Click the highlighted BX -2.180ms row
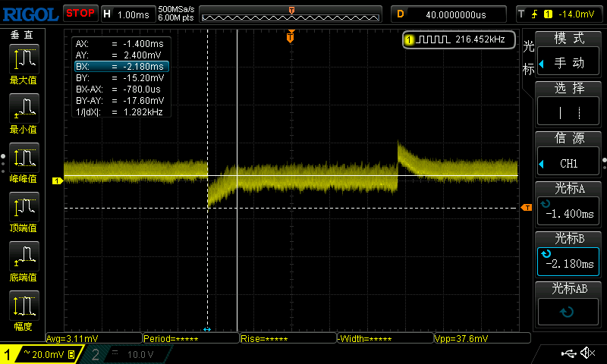The width and height of the screenshot is (607, 364). pos(121,67)
